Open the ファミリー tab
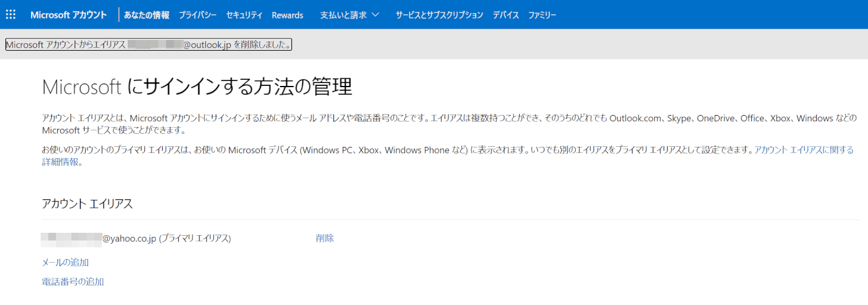Image resolution: width=868 pixels, height=305 pixels. 542,15
